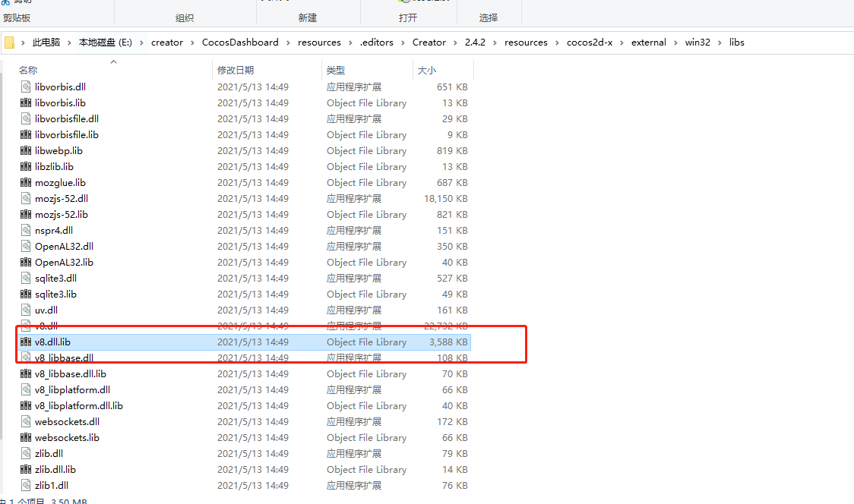Click the 选择 ribbon group label
This screenshot has height=504, width=854.
tap(489, 18)
